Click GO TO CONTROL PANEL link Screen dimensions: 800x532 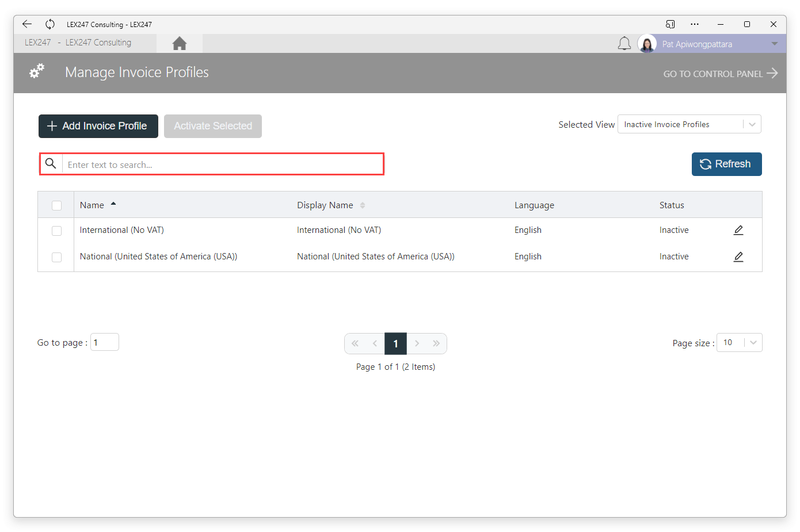[721, 74]
